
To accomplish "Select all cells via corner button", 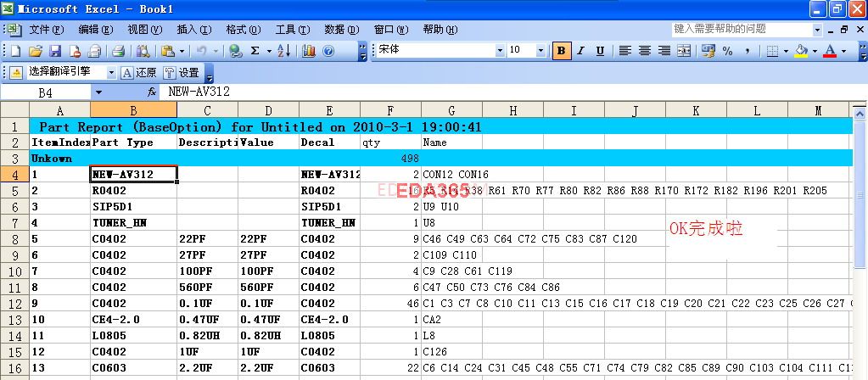I will coord(15,110).
